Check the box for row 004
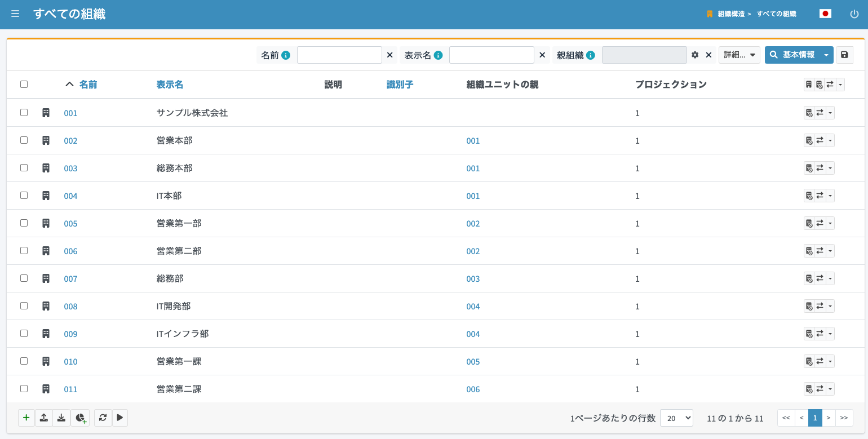Screen dimensions: 868x439 tap(24, 195)
